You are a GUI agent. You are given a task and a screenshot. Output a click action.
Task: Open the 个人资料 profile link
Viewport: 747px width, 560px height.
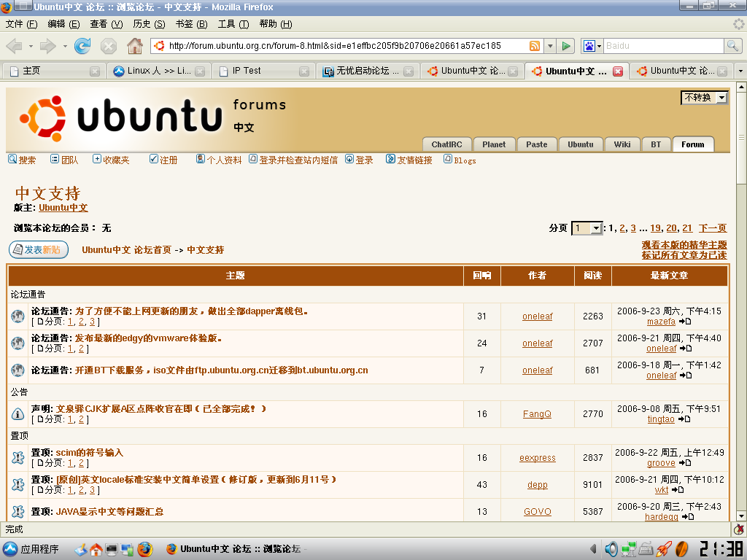pyautogui.click(x=219, y=160)
